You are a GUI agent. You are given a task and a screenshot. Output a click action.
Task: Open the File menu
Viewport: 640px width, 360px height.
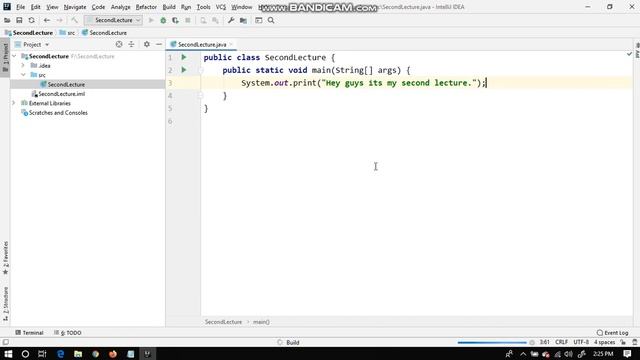click(x=20, y=7)
